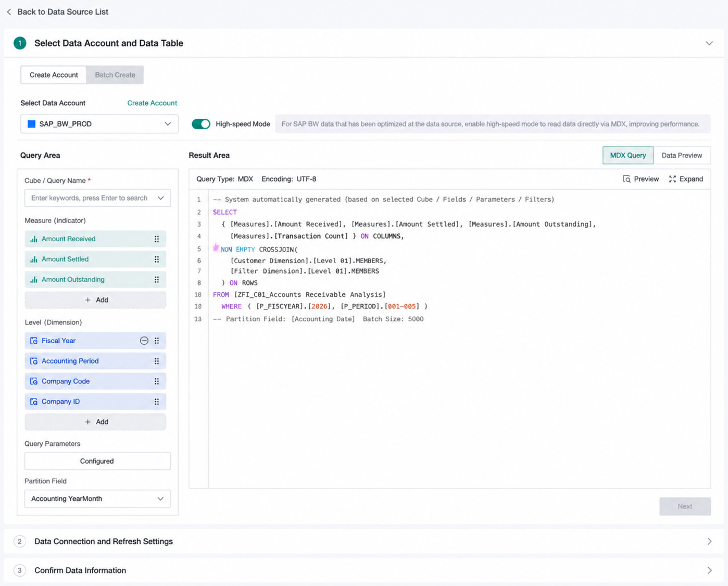Screen dimensions: 728x586
Task: Expand Data Connection and Refresh Settings chevron
Action: coord(709,541)
